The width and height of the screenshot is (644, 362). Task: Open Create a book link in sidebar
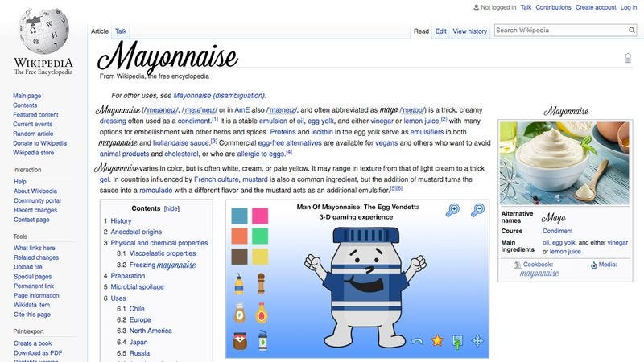coord(32,343)
